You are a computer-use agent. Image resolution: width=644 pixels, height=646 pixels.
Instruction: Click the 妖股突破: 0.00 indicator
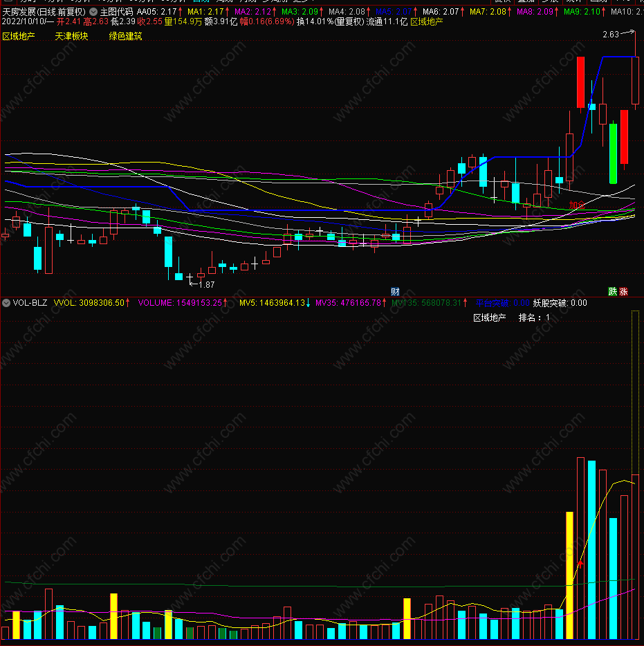[x=560, y=303]
